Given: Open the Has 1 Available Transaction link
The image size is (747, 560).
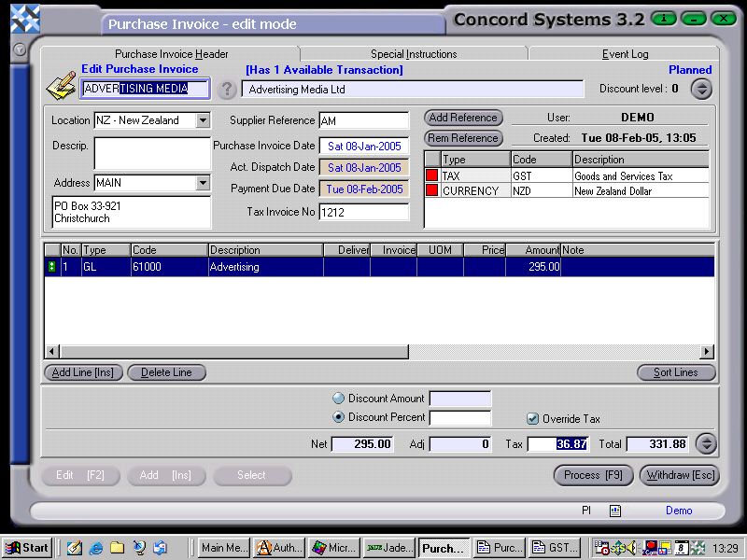Looking at the screenshot, I should pos(323,69).
